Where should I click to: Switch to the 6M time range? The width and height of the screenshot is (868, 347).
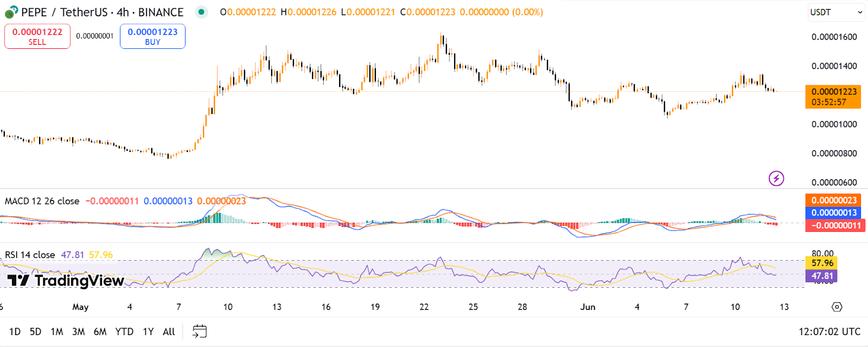pyautogui.click(x=100, y=331)
